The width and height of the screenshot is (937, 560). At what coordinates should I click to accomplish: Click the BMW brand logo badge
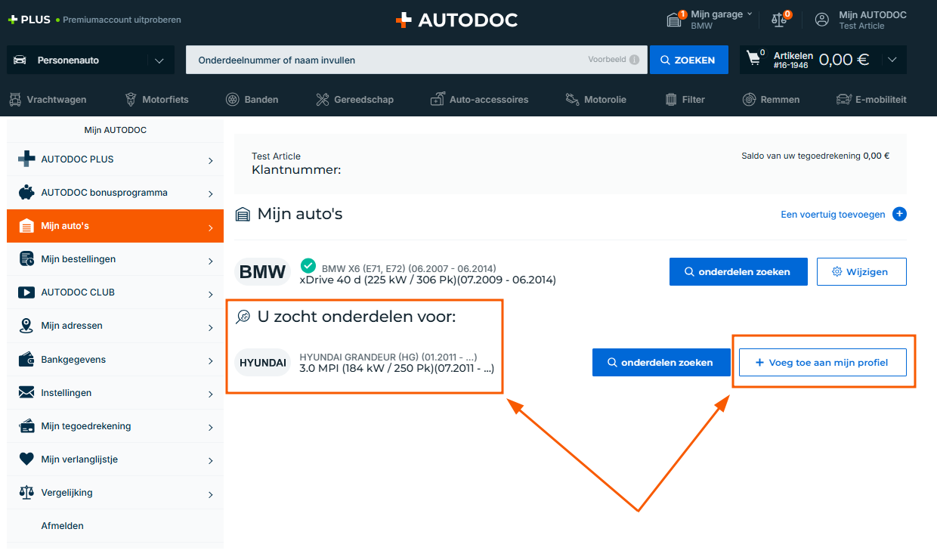[x=262, y=272]
